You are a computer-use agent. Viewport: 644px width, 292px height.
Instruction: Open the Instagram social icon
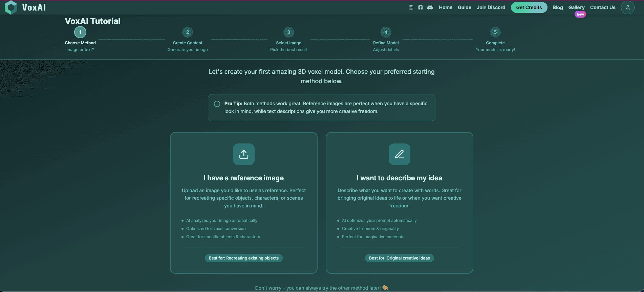pyautogui.click(x=411, y=7)
